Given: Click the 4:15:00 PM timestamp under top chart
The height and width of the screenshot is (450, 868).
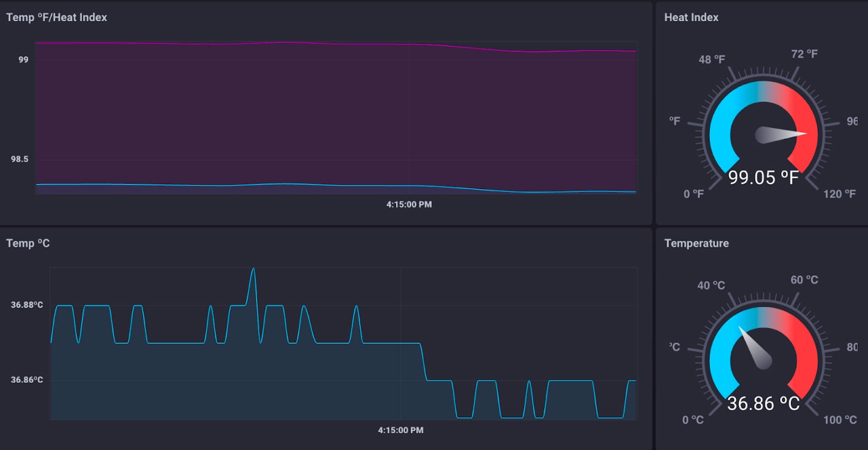Looking at the screenshot, I should click(x=408, y=204).
